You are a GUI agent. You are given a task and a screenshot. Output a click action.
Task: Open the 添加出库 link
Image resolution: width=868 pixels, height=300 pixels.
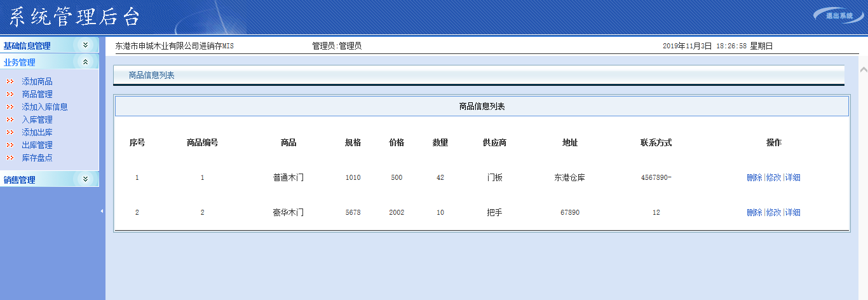point(37,132)
